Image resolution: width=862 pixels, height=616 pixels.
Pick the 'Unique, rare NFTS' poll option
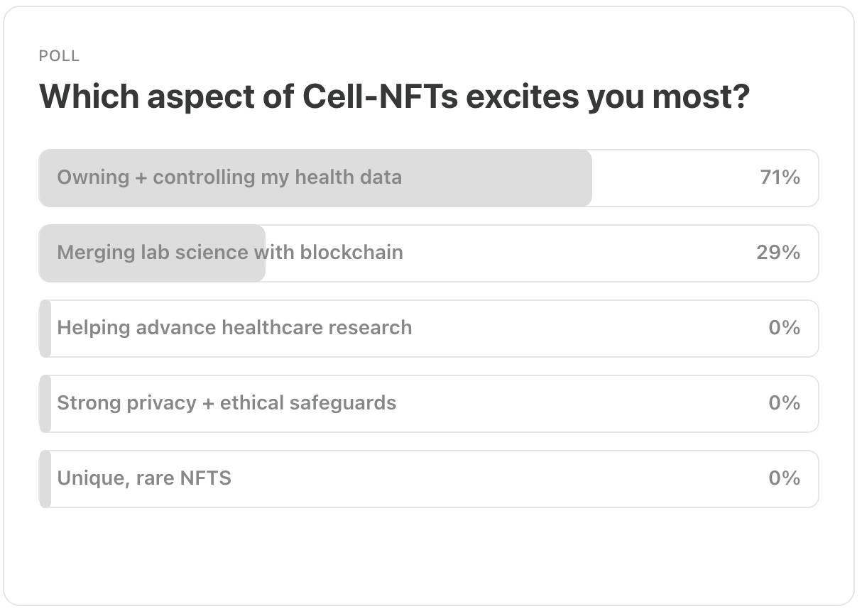coord(429,479)
